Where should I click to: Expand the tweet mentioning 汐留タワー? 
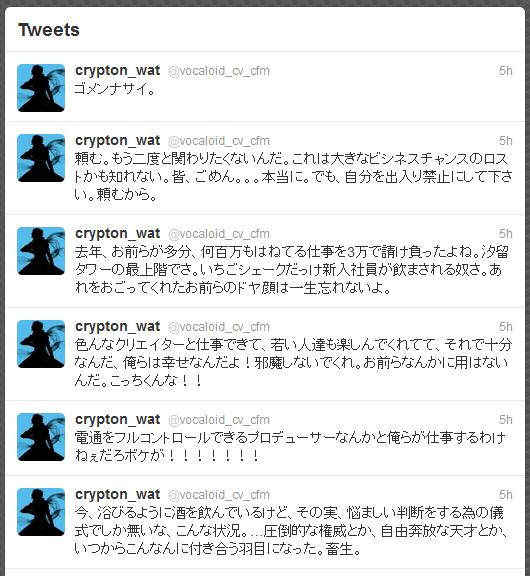292,270
